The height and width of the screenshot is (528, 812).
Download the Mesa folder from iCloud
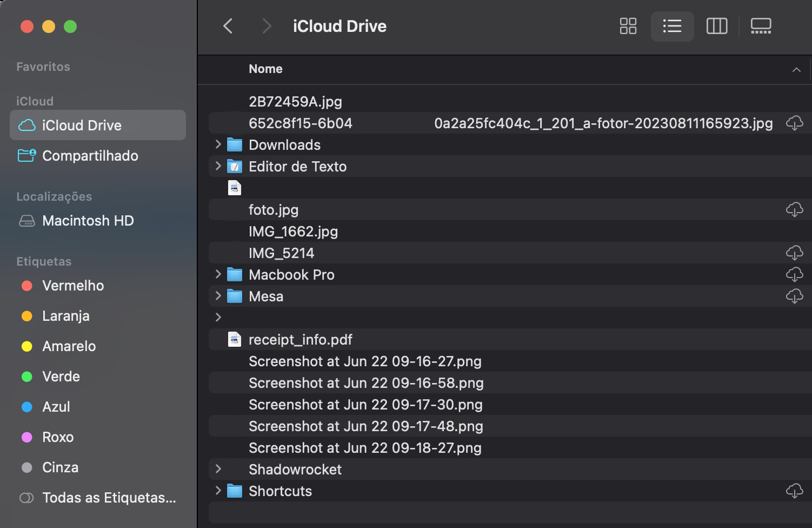pos(794,296)
